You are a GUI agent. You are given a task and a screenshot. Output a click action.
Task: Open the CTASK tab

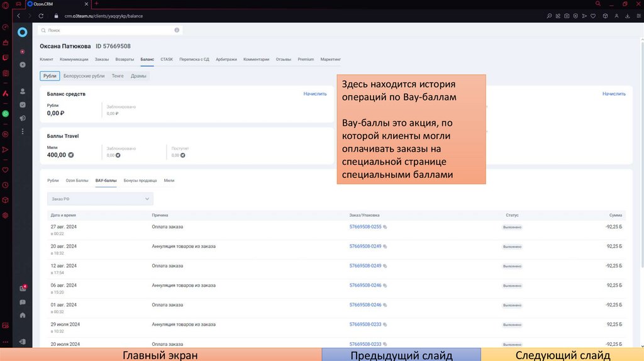point(167,59)
